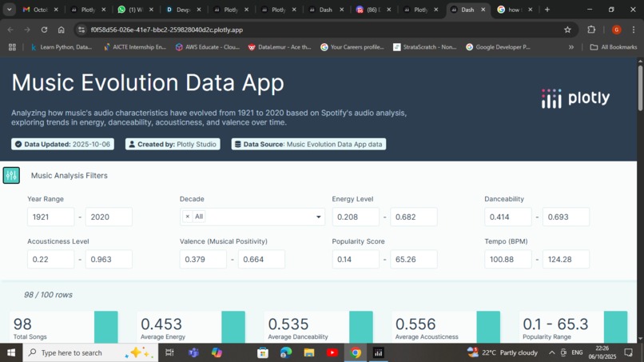644x362 pixels.
Task: Open AWS Educate bookmark
Action: pyautogui.click(x=208, y=47)
